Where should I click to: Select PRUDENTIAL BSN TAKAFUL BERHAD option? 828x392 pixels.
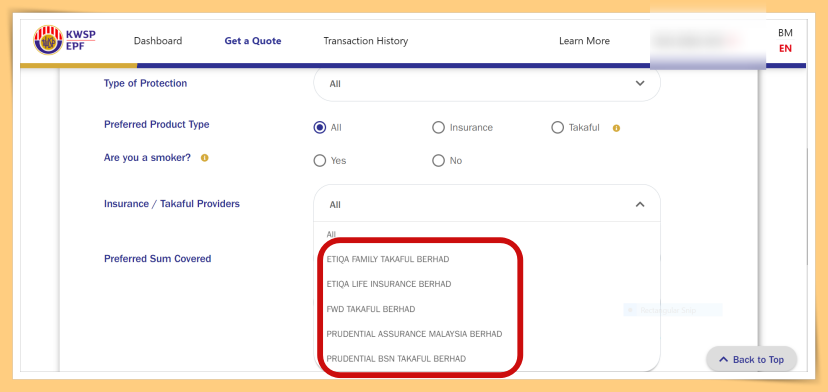click(396, 359)
